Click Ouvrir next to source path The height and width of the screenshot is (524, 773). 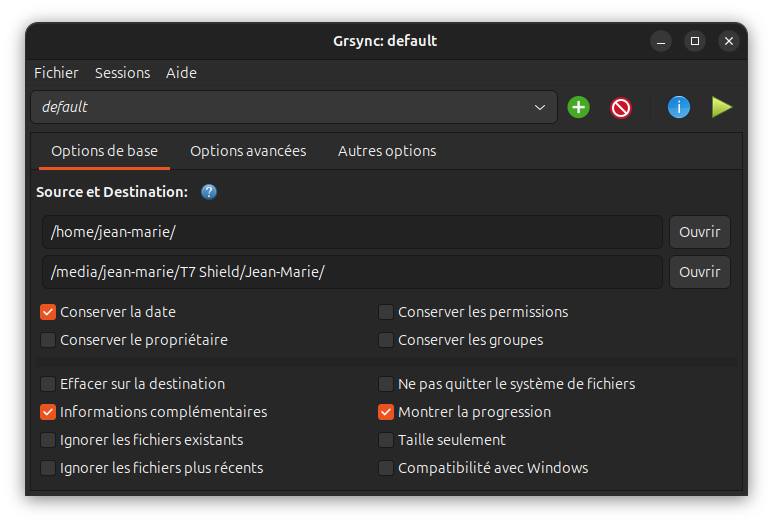click(700, 232)
